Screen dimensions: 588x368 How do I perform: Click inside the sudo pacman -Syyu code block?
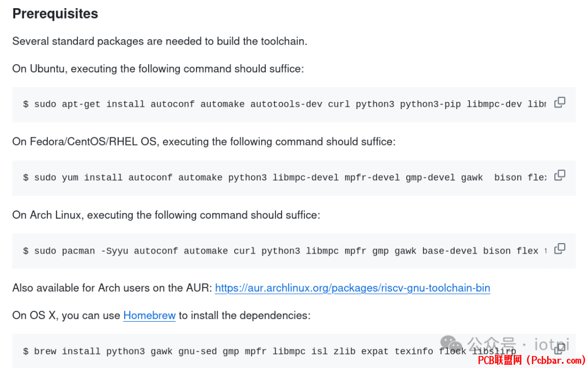coord(285,251)
